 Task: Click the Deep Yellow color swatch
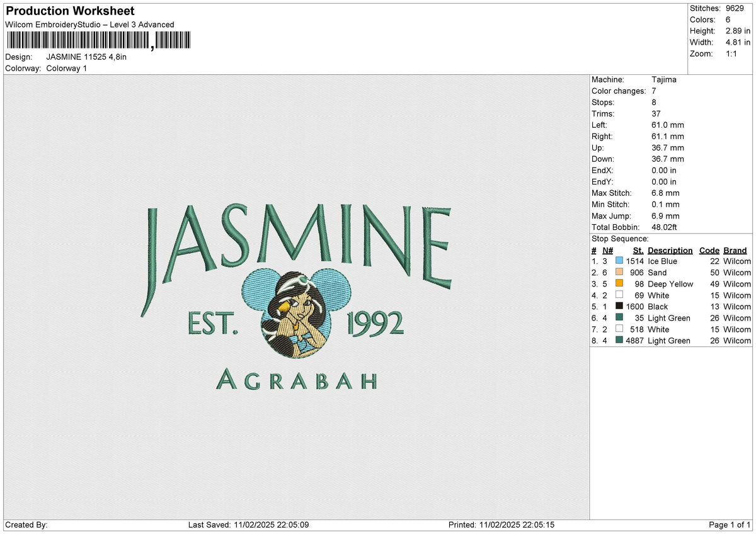pyautogui.click(x=619, y=284)
